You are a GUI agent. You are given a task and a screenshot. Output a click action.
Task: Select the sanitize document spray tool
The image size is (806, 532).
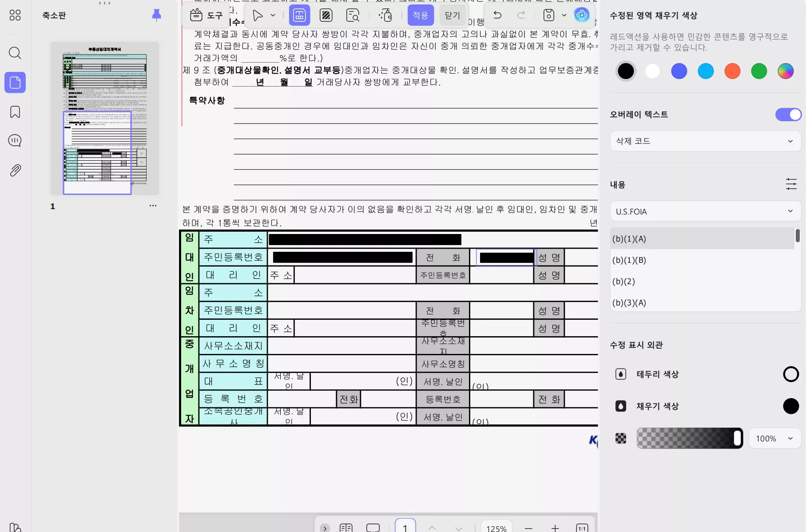pos(385,15)
